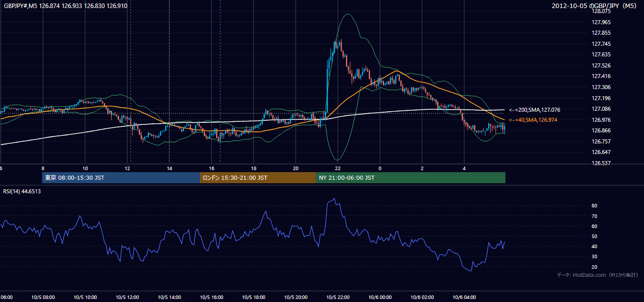Click the chart title 2012-10-05 のGBP/JPY (M5)
Viewport: 644px width, 302px height.
pyautogui.click(x=595, y=6)
